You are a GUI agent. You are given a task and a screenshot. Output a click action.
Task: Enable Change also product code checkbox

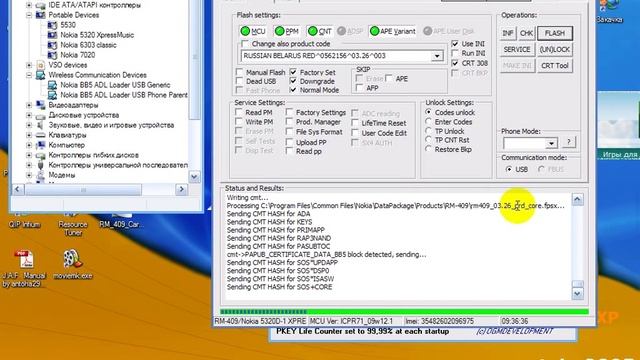[x=245, y=44]
